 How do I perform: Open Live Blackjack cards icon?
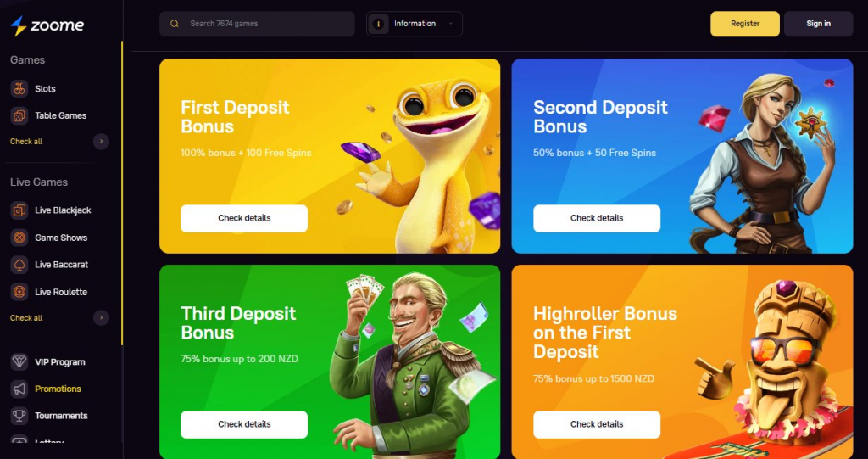pyautogui.click(x=19, y=210)
